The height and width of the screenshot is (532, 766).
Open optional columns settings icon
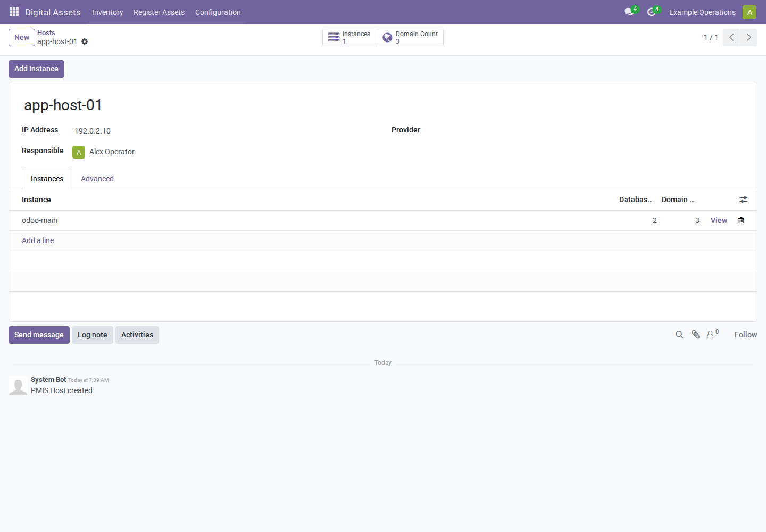coord(744,199)
